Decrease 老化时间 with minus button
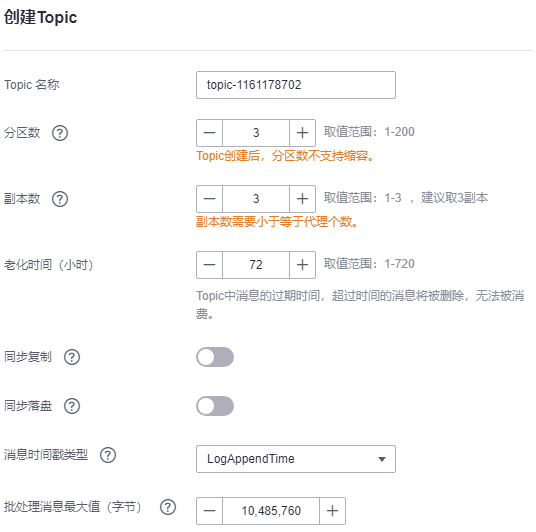Image resolution: width=536 pixels, height=532 pixels. click(209, 265)
